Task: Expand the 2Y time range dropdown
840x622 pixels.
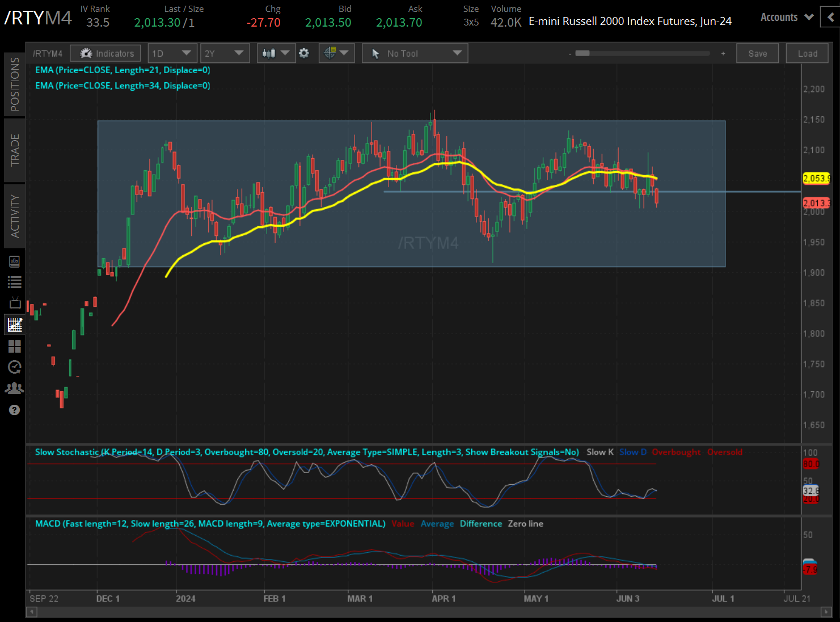Action: 225,53
